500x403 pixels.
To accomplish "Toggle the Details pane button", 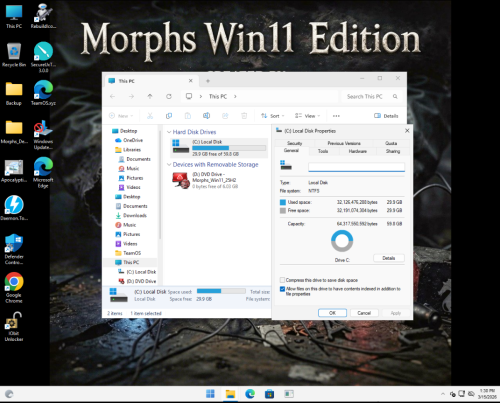I will click(386, 116).
